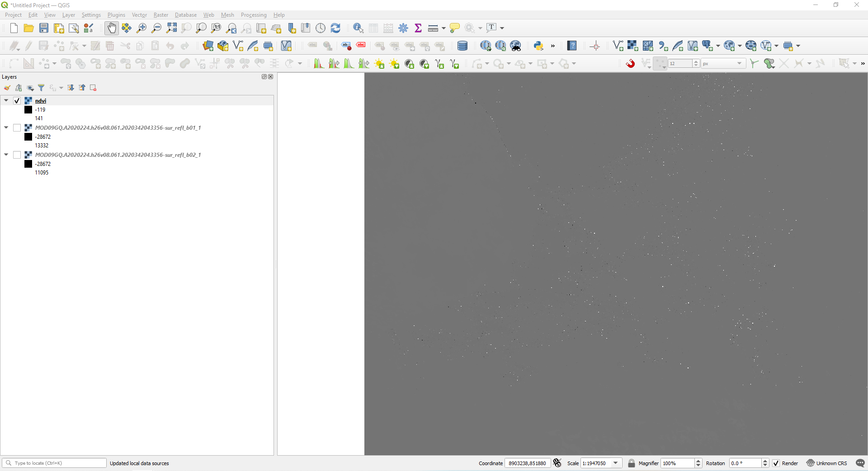Screen dimensions: 868x471
Task: Open the Layer Styling panel button
Action: pos(7,88)
